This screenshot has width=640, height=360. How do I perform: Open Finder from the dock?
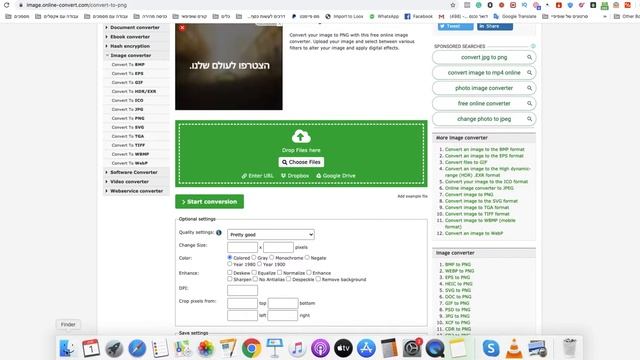pyautogui.click(x=68, y=348)
